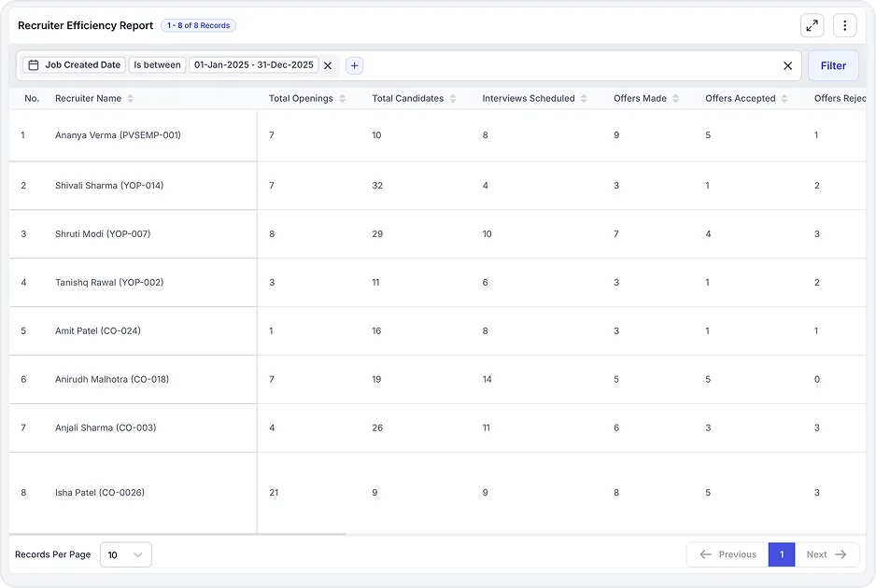This screenshot has height=588, width=876.
Task: Select Tanishq Rawal (YOP-002) row
Action: tap(437, 283)
